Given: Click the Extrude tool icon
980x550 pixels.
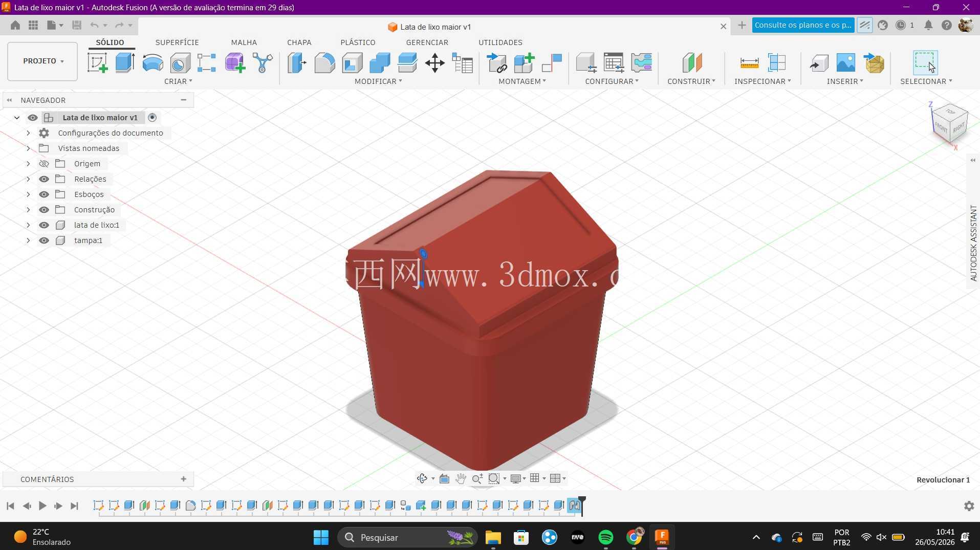Looking at the screenshot, I should (125, 63).
